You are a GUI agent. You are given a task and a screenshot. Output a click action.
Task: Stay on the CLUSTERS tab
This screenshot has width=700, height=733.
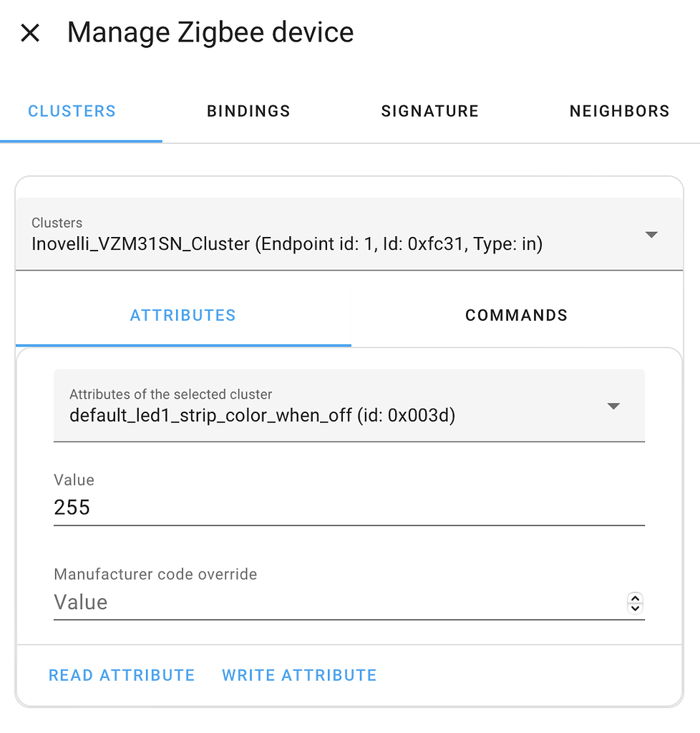[72, 111]
